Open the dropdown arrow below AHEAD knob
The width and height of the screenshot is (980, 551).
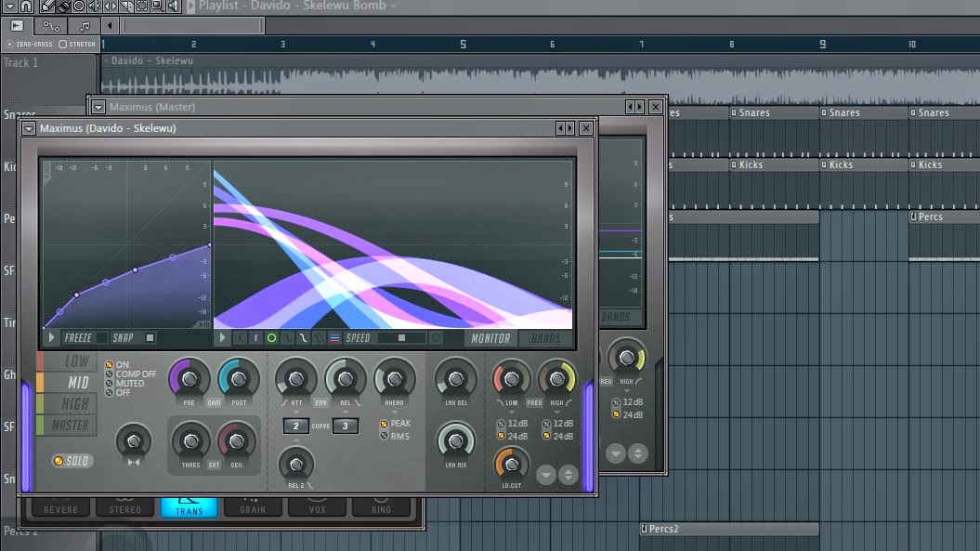click(395, 413)
